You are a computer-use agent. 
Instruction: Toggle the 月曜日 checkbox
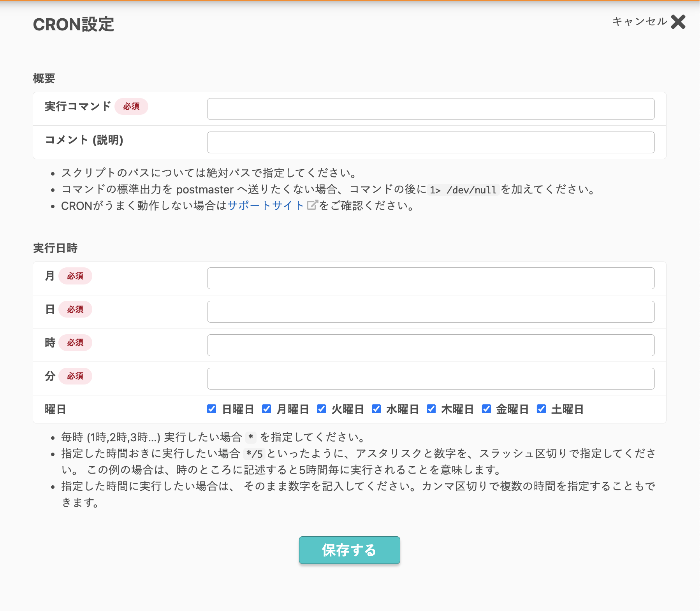(266, 409)
